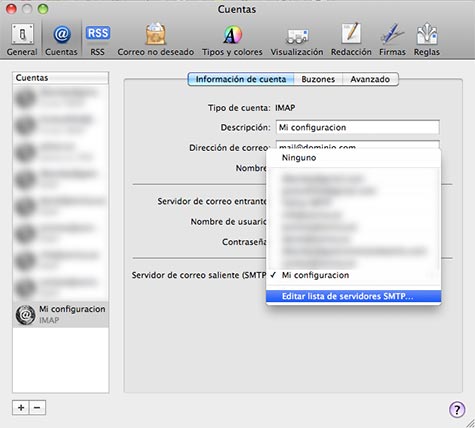This screenshot has height=428, width=475.
Task: Select the Información de cuenta tab
Action: pyautogui.click(x=241, y=79)
